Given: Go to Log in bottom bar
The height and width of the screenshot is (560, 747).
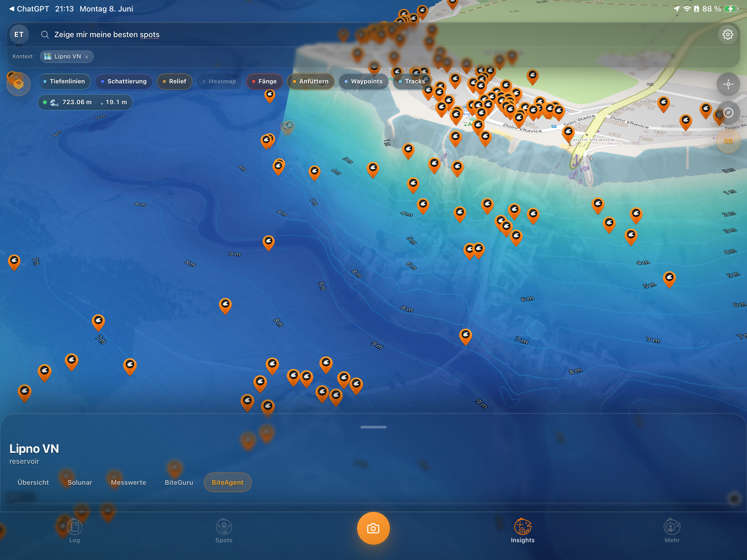Looking at the screenshot, I should 75,531.
